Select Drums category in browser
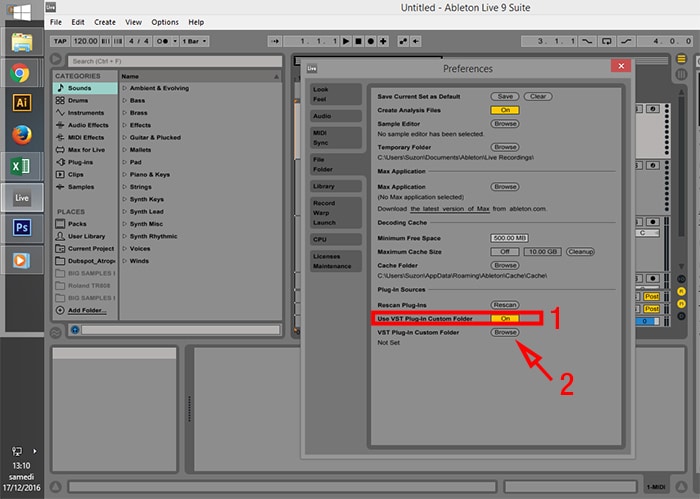Image resolution: width=700 pixels, height=499 pixels. [x=85, y=100]
